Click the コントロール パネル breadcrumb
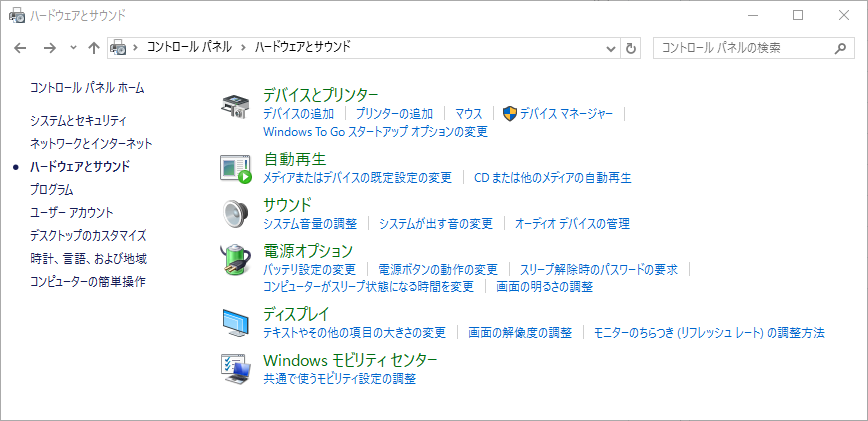 (x=189, y=47)
